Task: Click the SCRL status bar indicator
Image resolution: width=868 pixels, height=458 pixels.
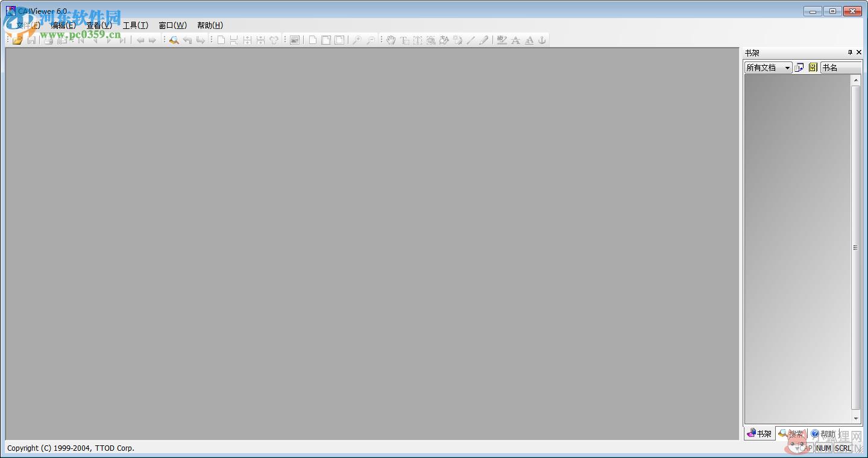Action: coord(843,448)
